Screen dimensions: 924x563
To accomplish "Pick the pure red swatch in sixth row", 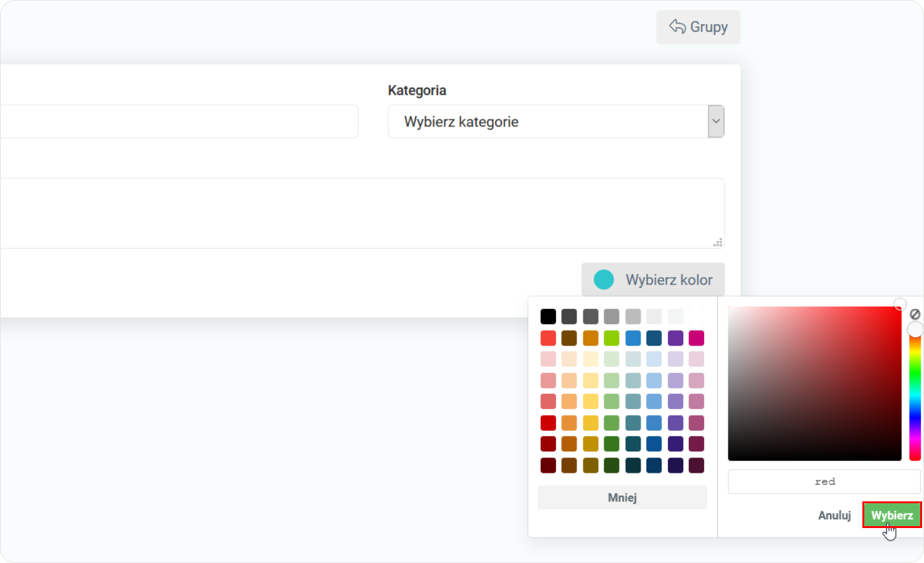I will 548,423.
